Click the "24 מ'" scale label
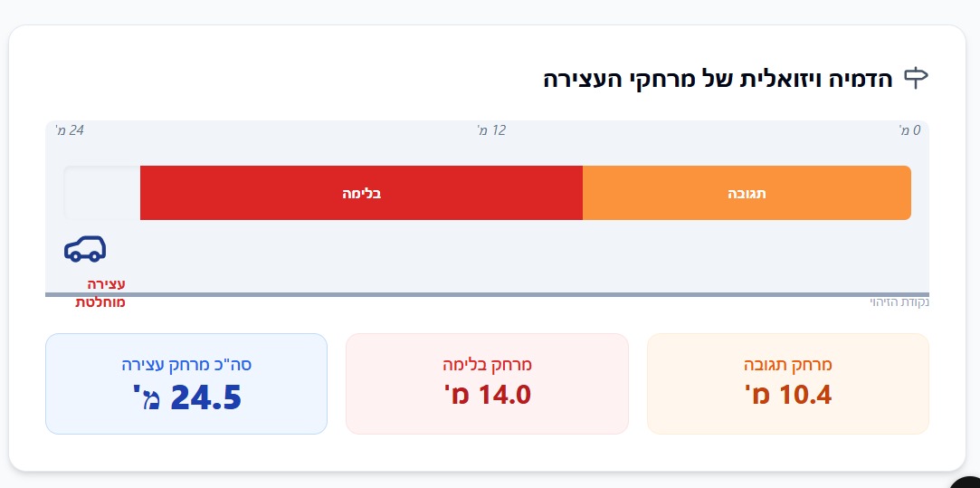The image size is (980, 488). (x=70, y=130)
